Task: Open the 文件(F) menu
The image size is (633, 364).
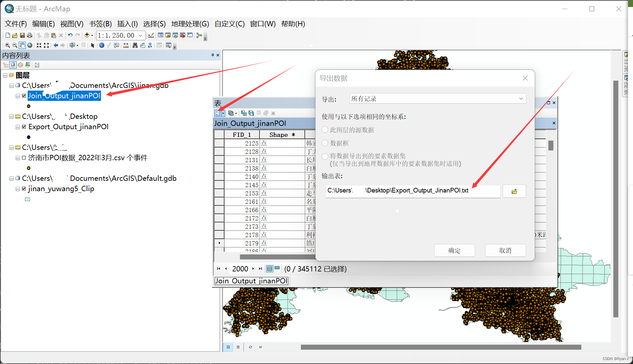Action: coord(16,24)
